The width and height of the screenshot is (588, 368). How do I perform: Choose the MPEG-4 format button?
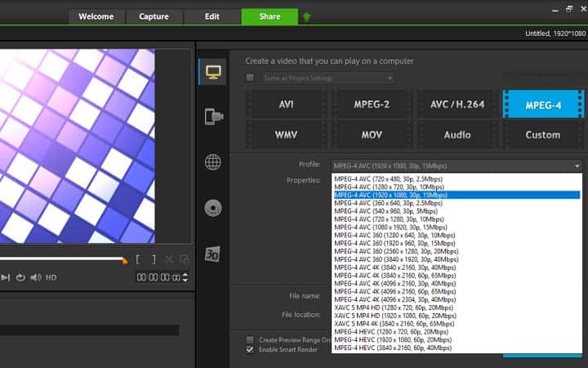543,105
